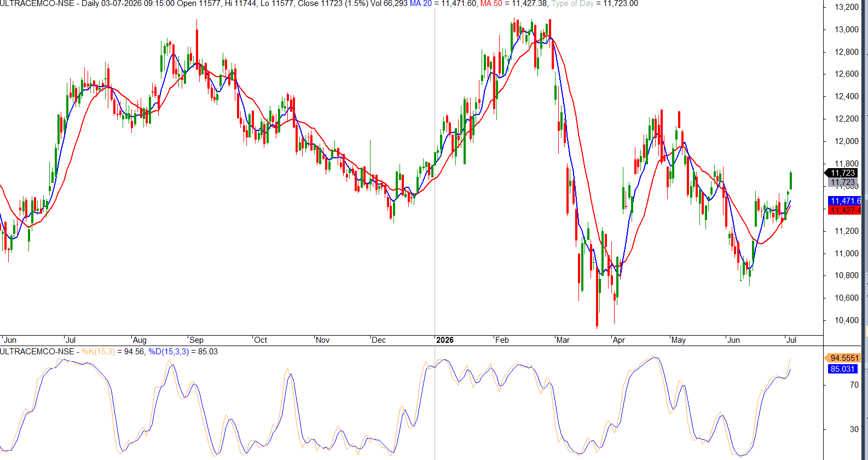Click the black 11,723 last price tag
Screen dimensions: 868x460
click(x=842, y=173)
